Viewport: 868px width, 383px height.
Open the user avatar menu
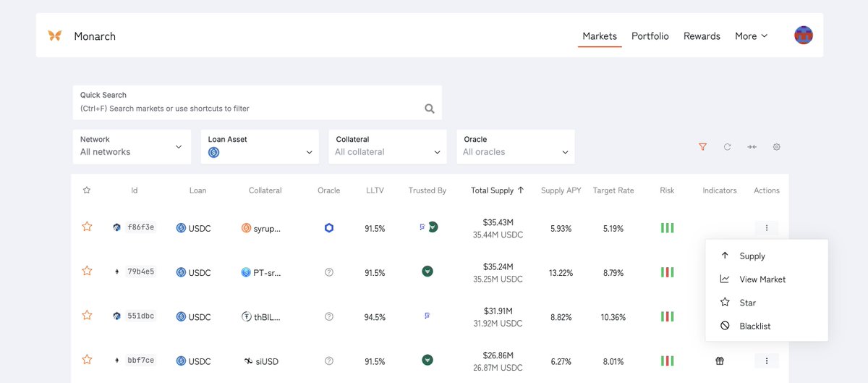[x=804, y=35]
